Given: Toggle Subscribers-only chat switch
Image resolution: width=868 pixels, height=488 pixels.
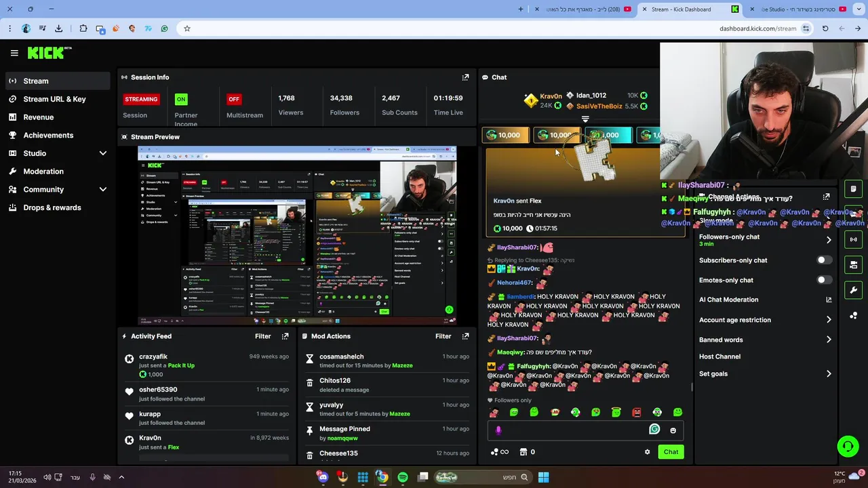Looking at the screenshot, I should pos(824,260).
